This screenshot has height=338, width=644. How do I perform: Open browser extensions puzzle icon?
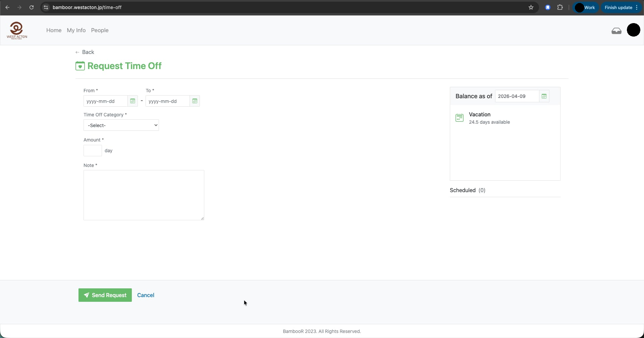560,7
